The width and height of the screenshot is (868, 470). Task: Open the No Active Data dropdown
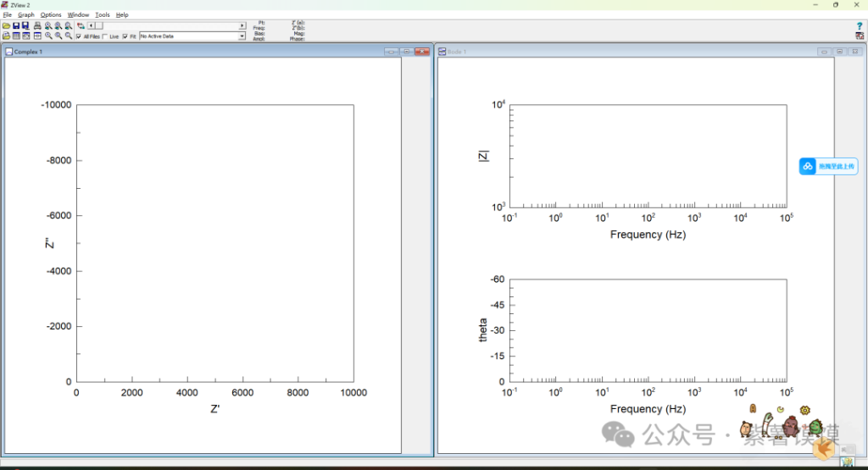point(242,36)
